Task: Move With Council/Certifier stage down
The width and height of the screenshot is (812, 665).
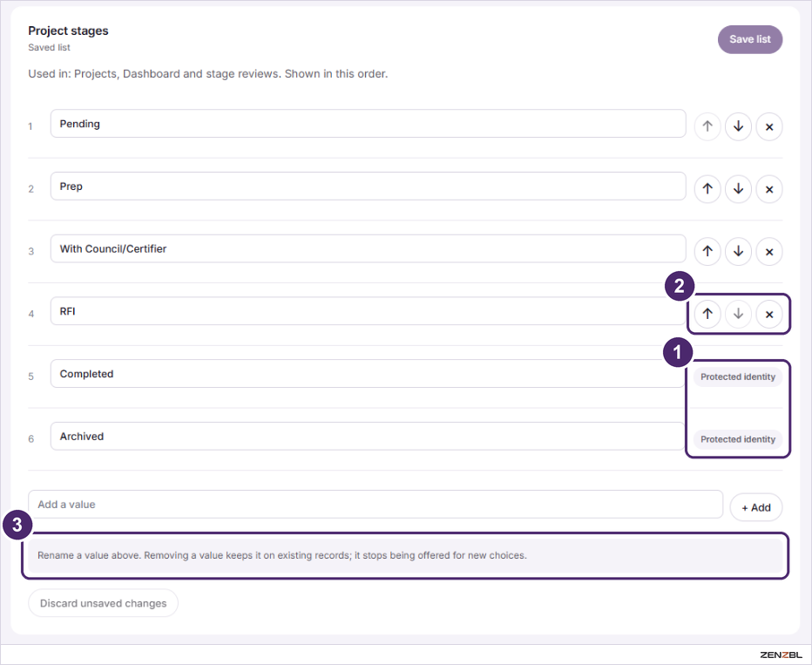Action: [x=738, y=252]
